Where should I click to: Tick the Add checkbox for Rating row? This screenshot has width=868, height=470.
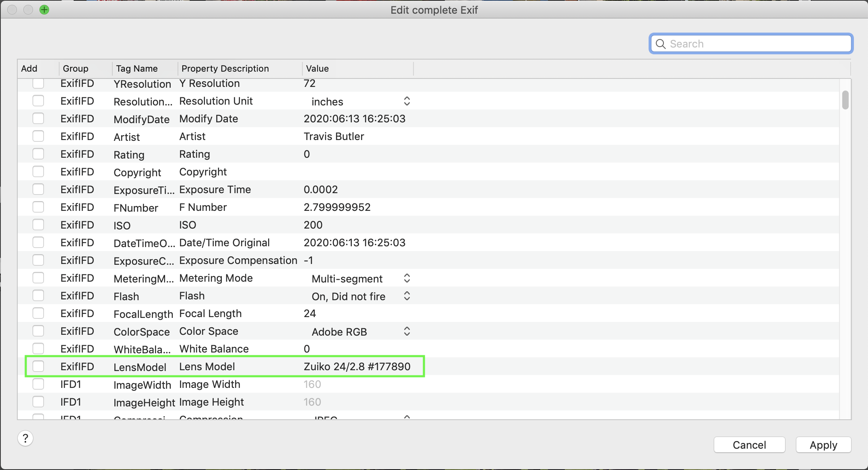[x=38, y=154]
